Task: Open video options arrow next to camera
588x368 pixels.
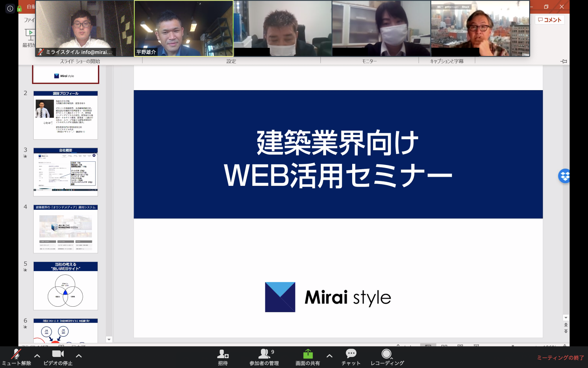Action: click(x=79, y=356)
